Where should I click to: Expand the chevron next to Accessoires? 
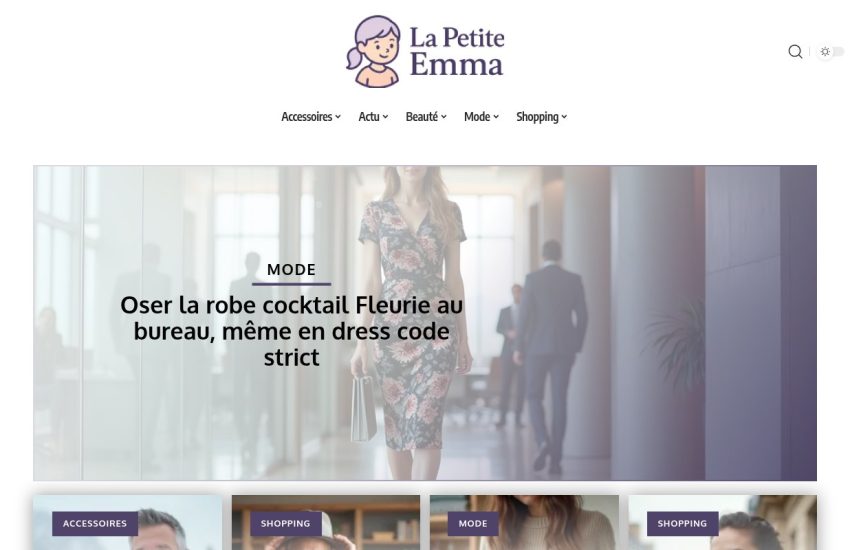click(338, 117)
